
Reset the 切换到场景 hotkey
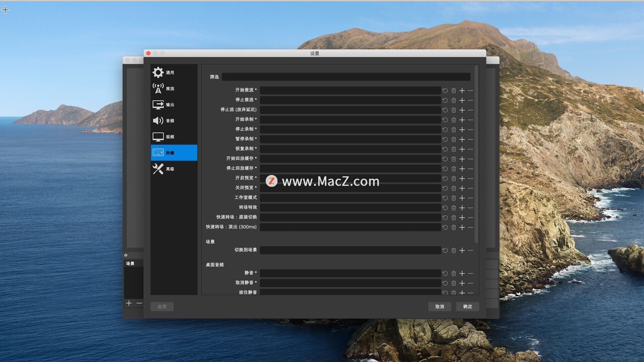pos(445,250)
